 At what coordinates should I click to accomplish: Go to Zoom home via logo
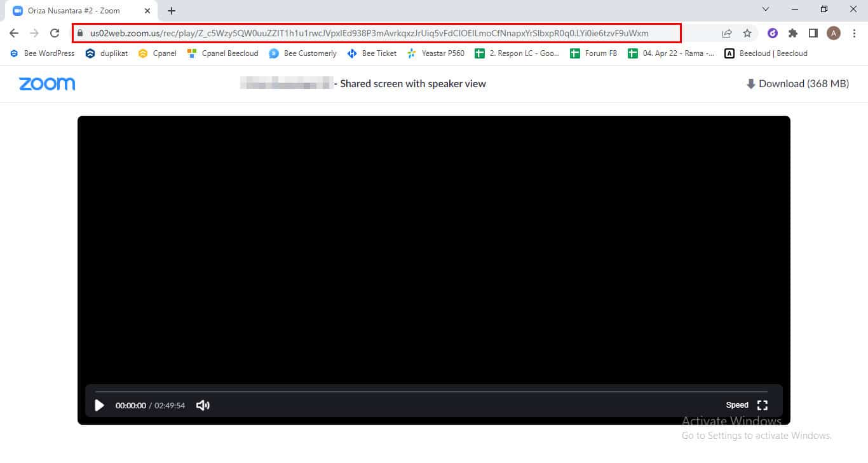pos(47,84)
